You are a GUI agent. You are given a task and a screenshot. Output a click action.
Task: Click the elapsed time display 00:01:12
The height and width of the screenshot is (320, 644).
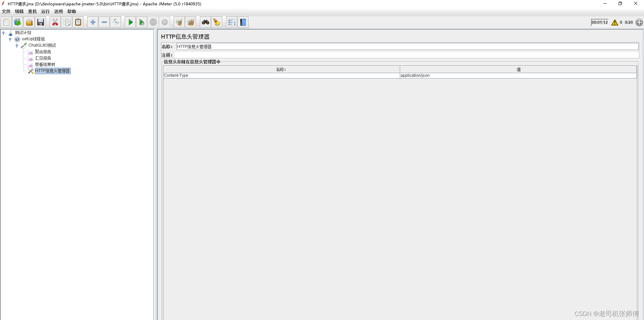[x=600, y=22]
